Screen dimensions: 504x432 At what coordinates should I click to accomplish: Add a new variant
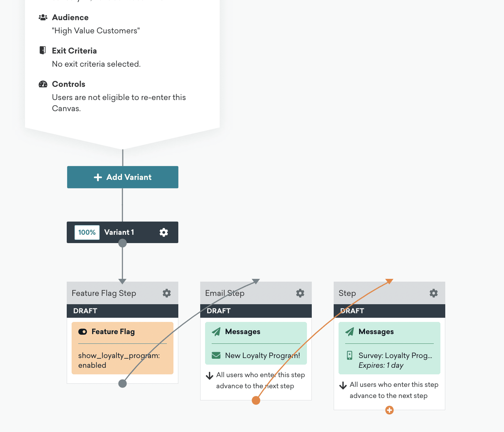tap(123, 177)
